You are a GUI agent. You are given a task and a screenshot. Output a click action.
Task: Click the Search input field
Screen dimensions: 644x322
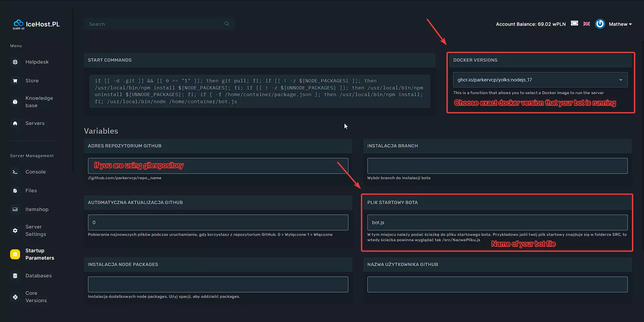coord(159,24)
